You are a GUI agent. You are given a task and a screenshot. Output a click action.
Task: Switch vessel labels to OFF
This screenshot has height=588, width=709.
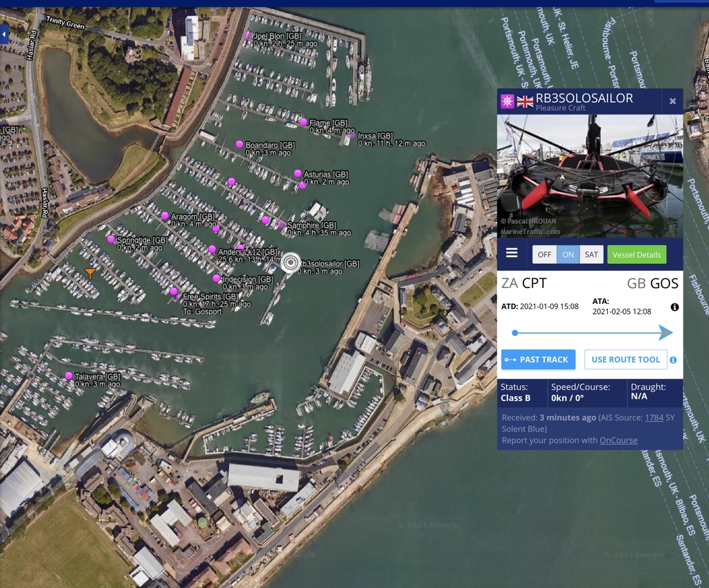544,255
